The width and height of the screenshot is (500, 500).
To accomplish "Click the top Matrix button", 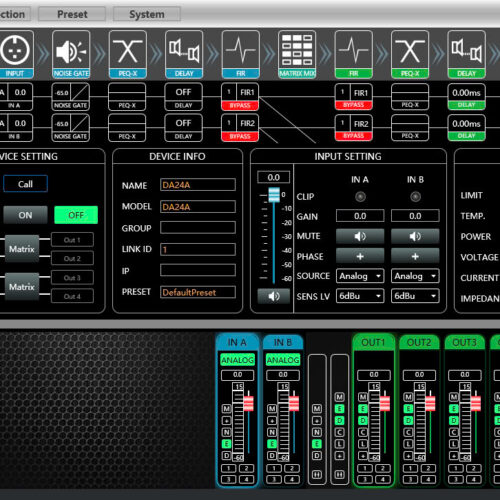I will tap(22, 249).
